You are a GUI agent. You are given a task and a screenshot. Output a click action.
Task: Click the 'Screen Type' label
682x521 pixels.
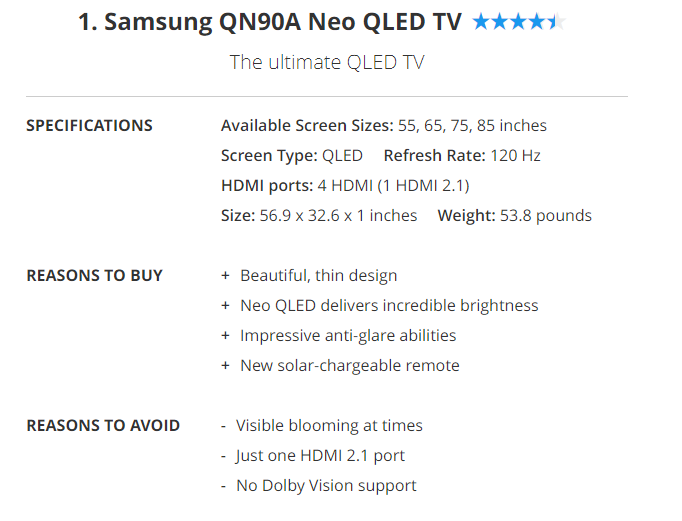(268, 156)
